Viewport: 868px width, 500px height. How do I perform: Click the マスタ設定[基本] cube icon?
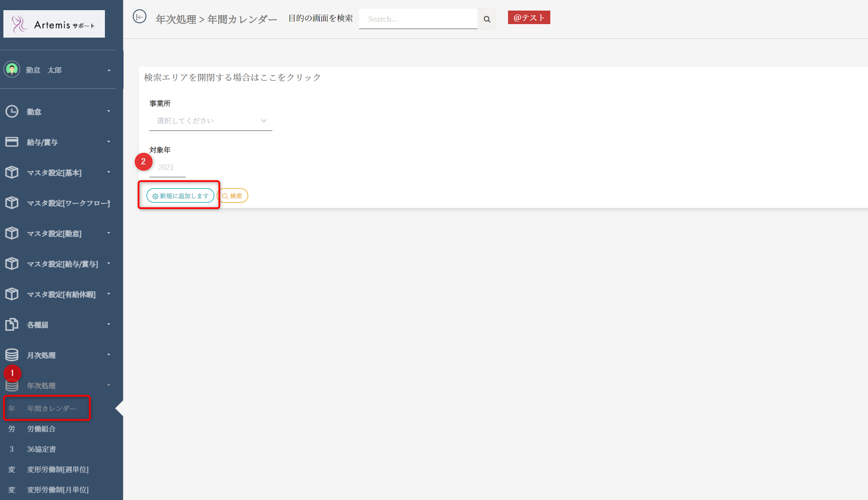coord(12,172)
